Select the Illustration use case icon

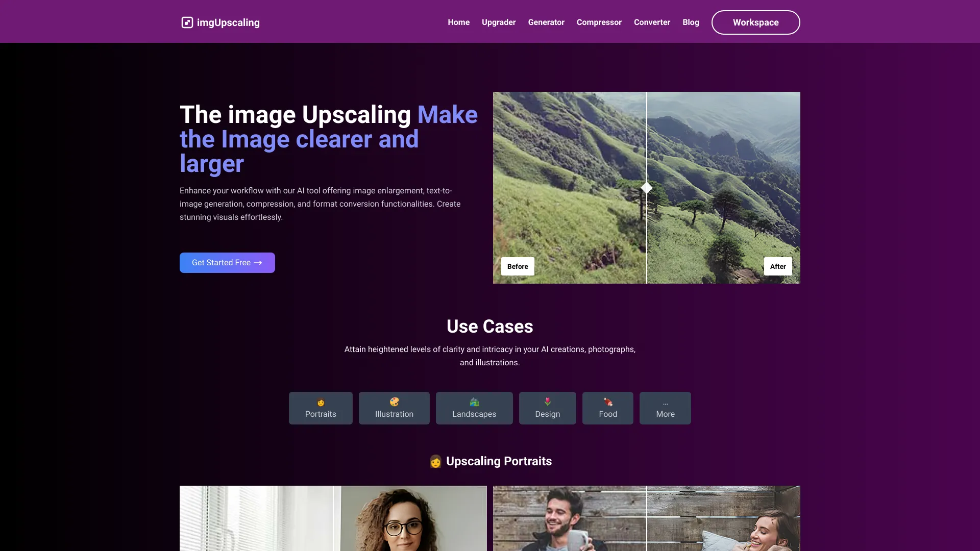click(x=394, y=403)
